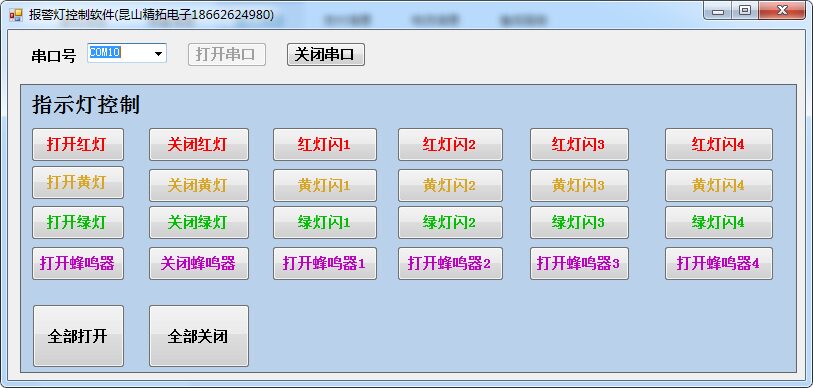
Task: Silence buzzer with 关闭蜂鸣器
Action: (x=199, y=264)
